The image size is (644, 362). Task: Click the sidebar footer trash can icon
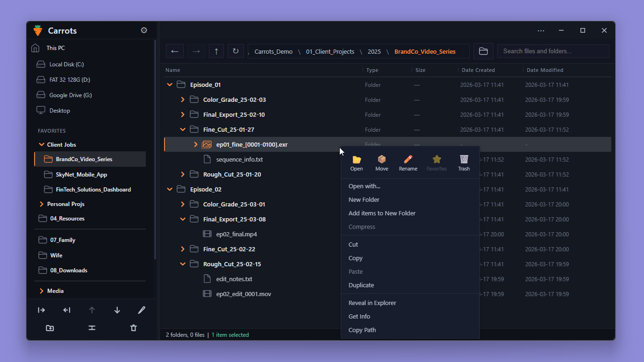click(134, 328)
